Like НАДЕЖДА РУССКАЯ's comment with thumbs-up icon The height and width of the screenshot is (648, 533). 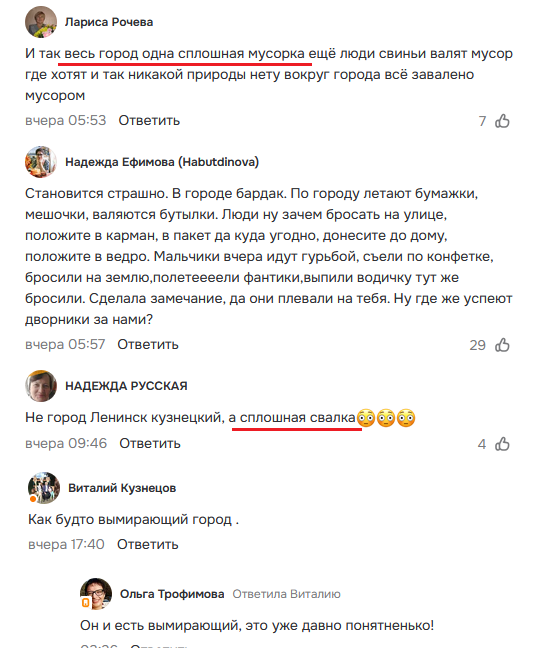point(502,444)
